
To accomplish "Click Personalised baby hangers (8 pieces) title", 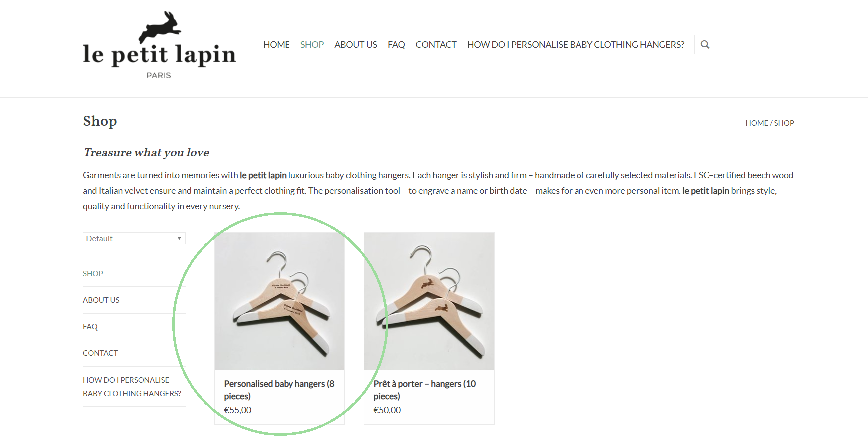I will (x=279, y=390).
